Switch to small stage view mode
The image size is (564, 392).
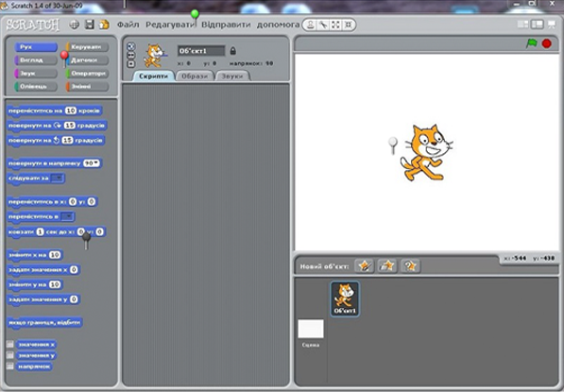pyautogui.click(x=522, y=25)
